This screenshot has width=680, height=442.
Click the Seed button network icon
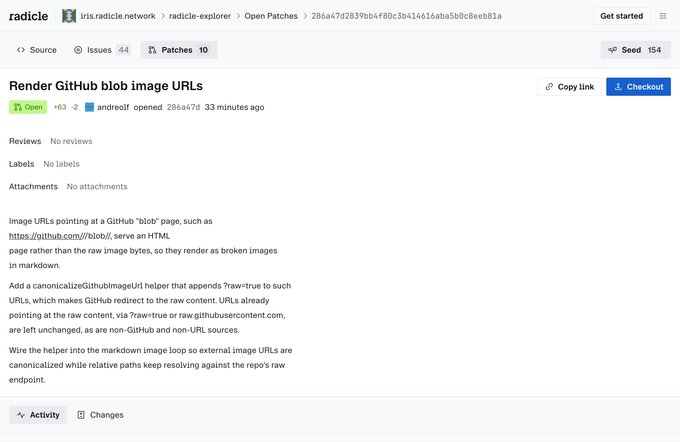[612, 50]
